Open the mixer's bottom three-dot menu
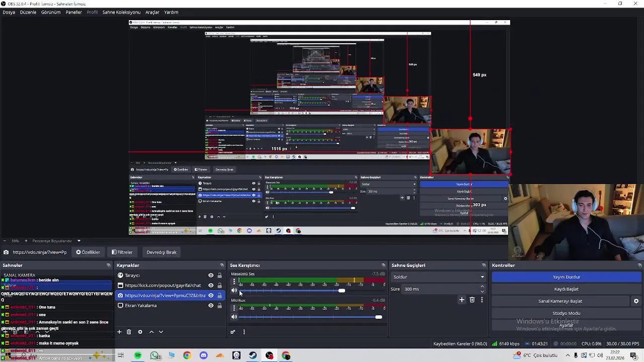 coord(244,332)
